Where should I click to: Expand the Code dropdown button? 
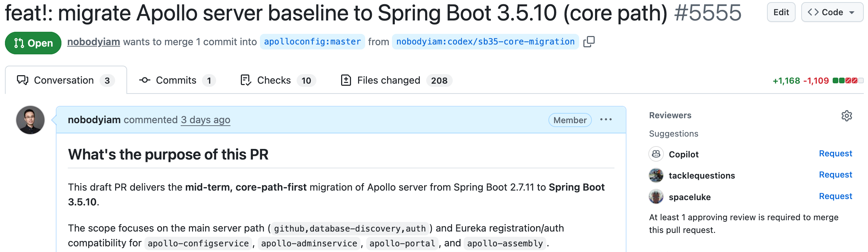pos(832,12)
